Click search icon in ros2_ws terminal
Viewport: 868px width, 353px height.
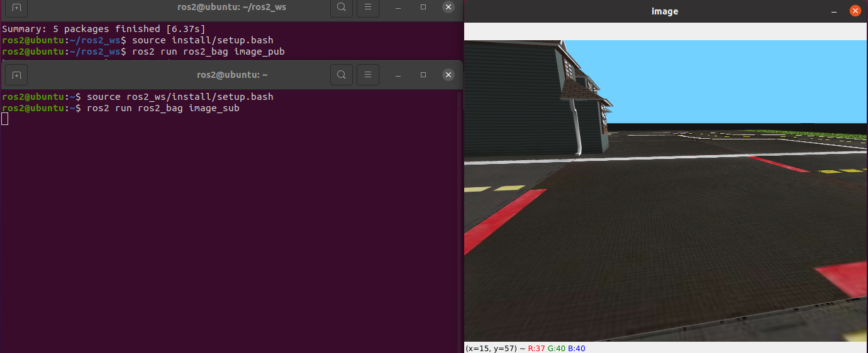[x=341, y=7]
